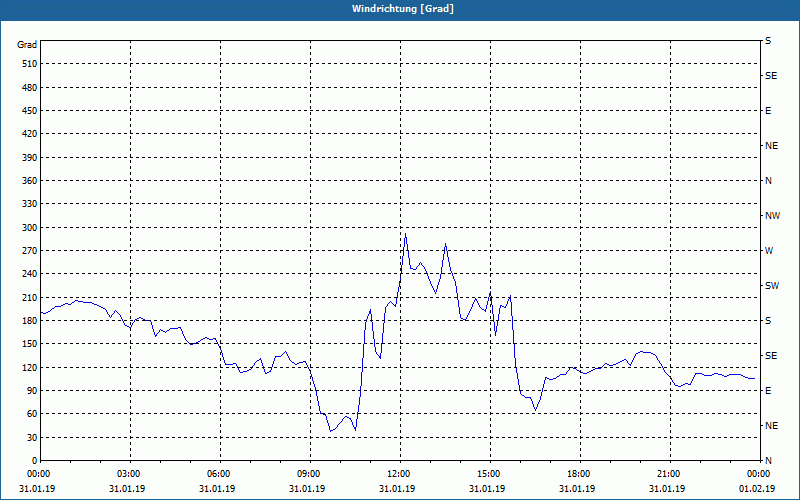Select the 12:00 time axis label

pyautogui.click(x=401, y=474)
